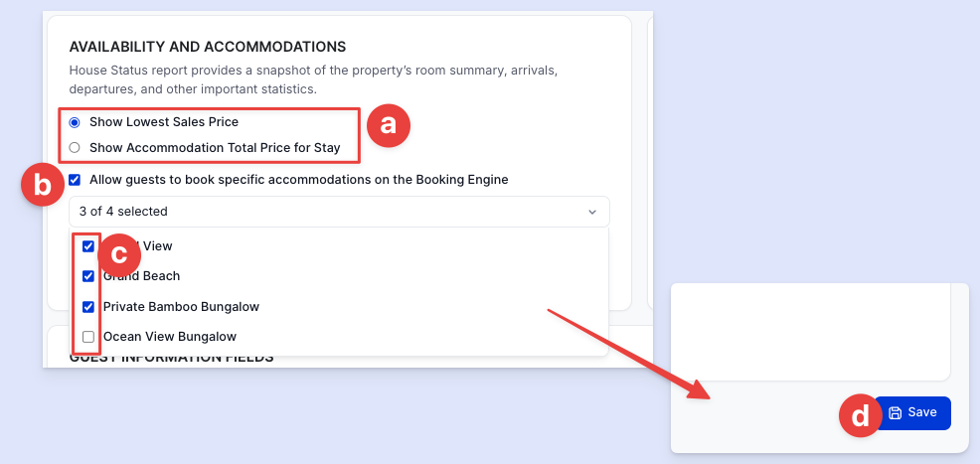Click the red circle marker labeled a
This screenshot has height=464, width=980.
[389, 125]
